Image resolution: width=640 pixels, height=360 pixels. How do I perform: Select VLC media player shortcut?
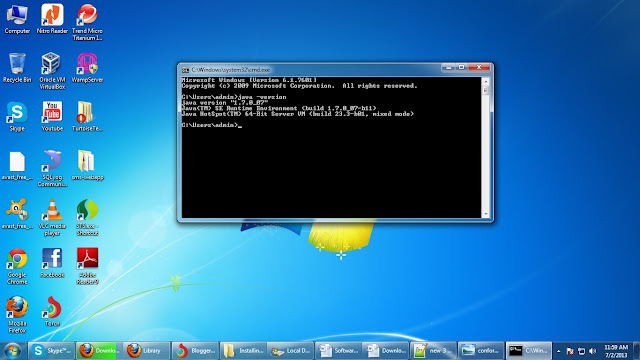[x=52, y=218]
